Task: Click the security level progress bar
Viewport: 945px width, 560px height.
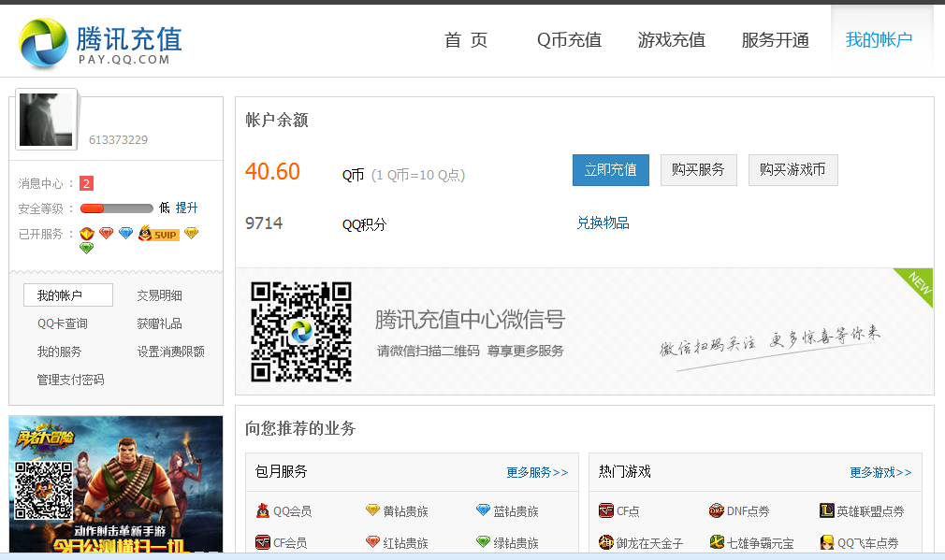Action: pos(117,208)
